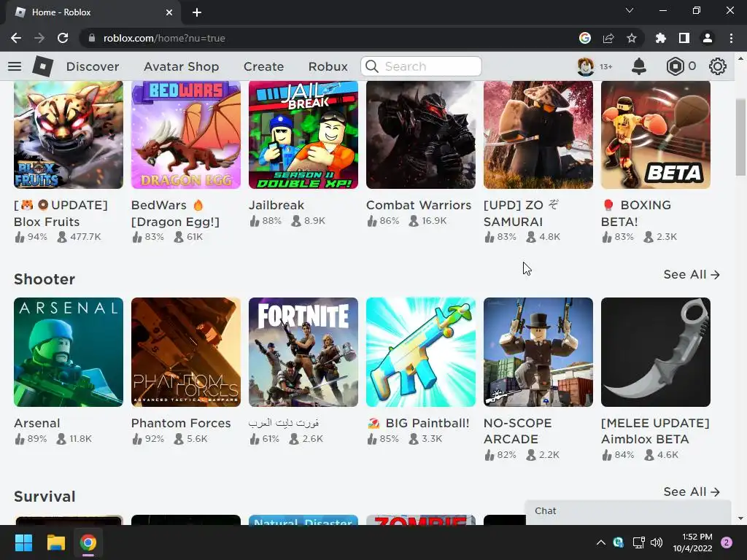747x560 pixels.
Task: Click the Phantom Forces title text
Action: pos(181,423)
